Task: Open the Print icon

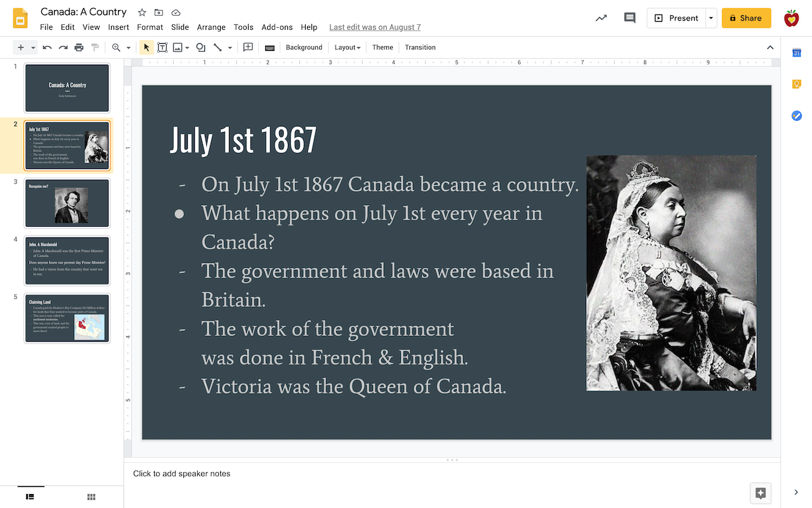Action: pos(79,47)
